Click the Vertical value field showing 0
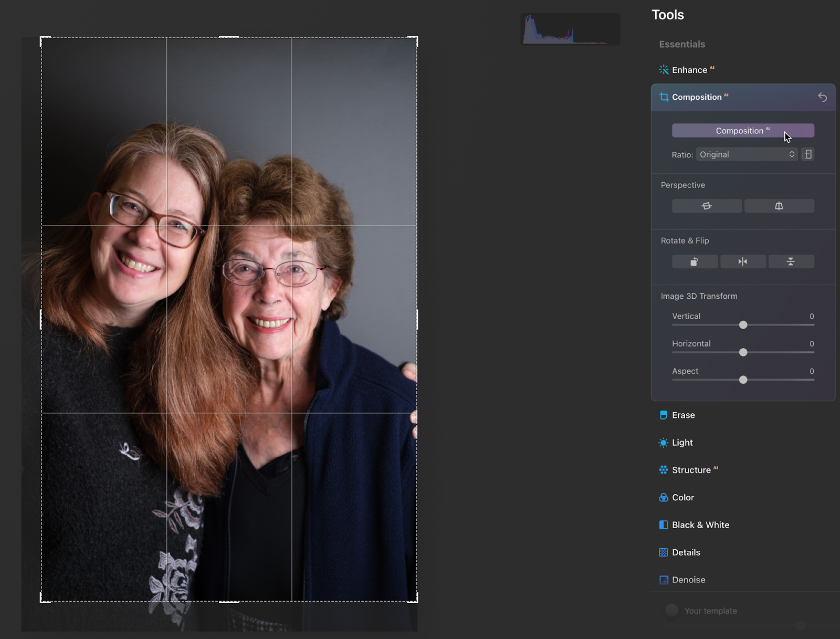Screen dimensions: 840x639 812,316
